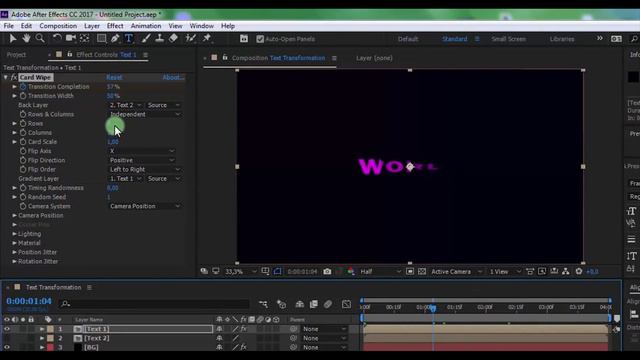Click the show channel color icon
Image resolution: width=640 pixels, height=360 pixels.
(351, 271)
